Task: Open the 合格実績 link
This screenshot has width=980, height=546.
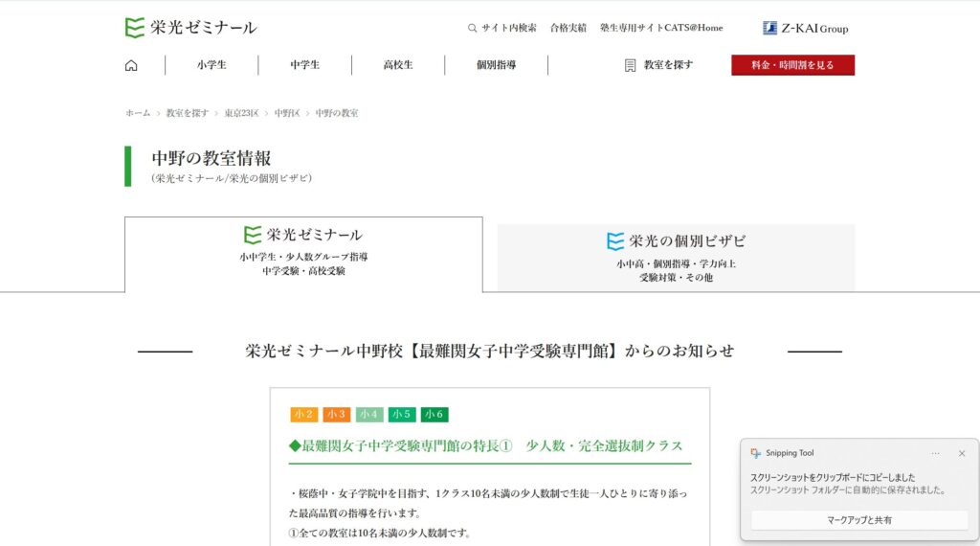Action: [x=568, y=28]
